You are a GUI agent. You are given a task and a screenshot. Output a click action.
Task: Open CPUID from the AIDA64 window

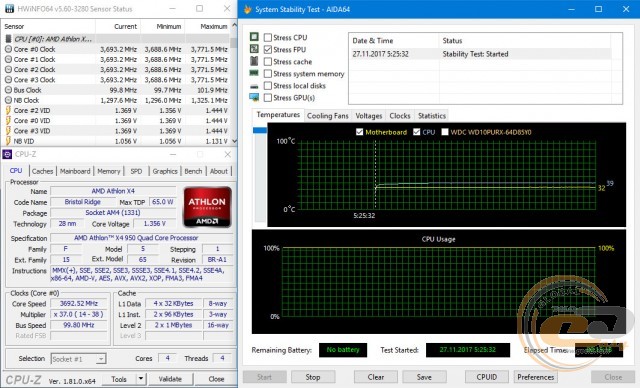pyautogui.click(x=487, y=377)
